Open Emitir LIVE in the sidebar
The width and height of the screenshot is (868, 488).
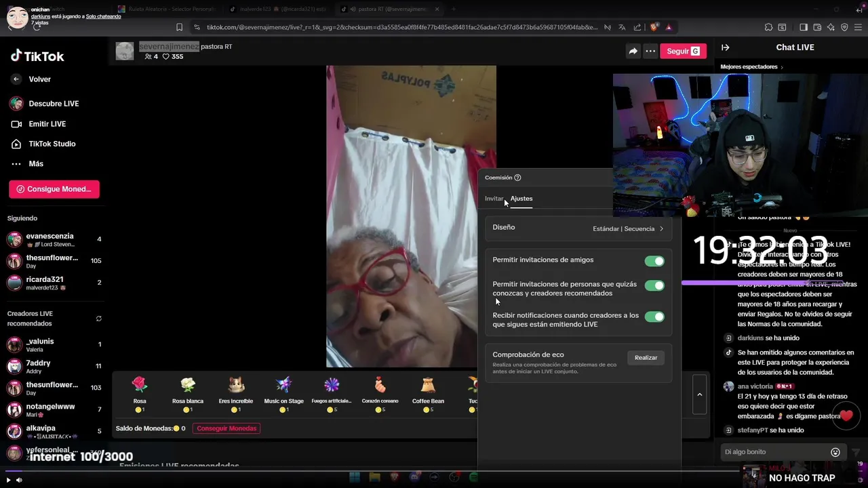click(38, 124)
